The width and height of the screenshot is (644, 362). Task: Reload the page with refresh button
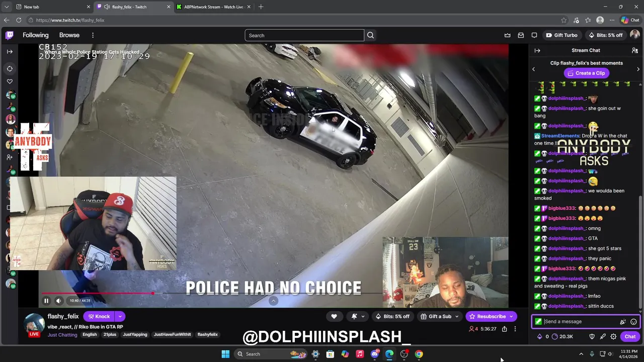click(x=19, y=20)
